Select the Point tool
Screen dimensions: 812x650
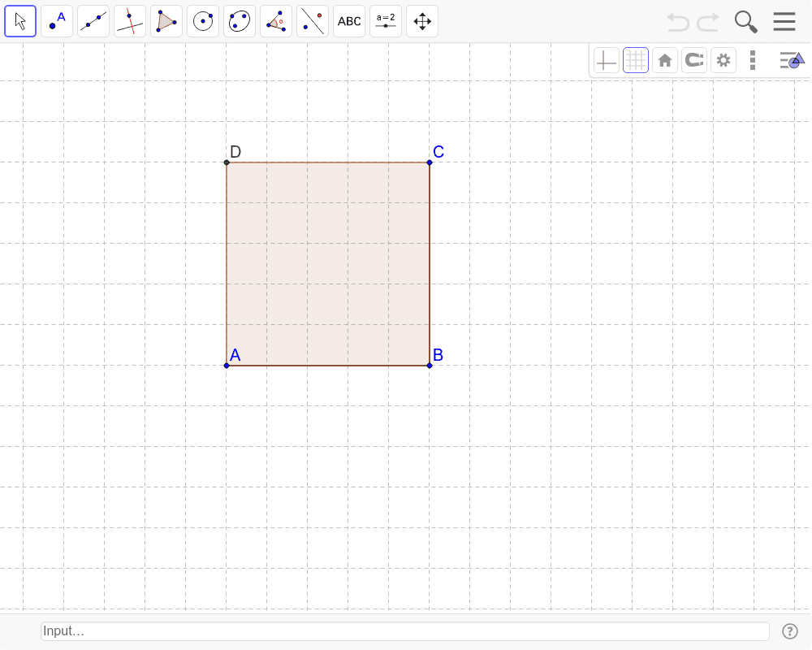click(57, 21)
